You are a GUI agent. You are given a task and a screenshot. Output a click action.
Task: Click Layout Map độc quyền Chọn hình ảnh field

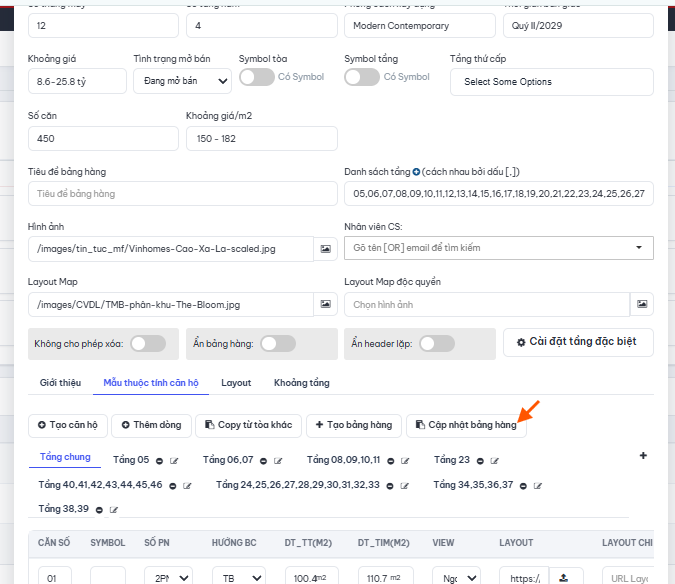click(x=487, y=304)
